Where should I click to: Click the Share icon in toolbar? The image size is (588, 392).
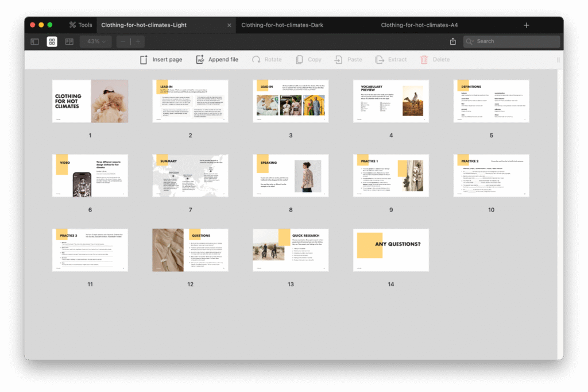click(x=453, y=41)
